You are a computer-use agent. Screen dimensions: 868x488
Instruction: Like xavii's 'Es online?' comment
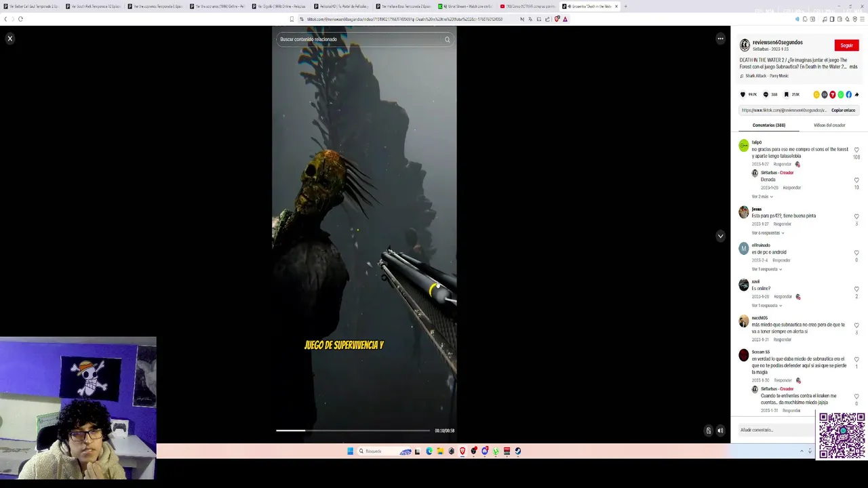click(856, 289)
